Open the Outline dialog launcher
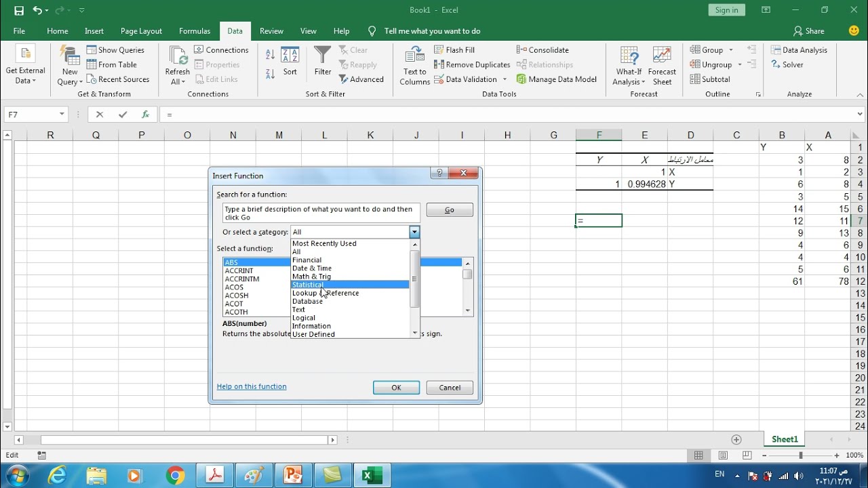868x488 pixels. point(757,94)
